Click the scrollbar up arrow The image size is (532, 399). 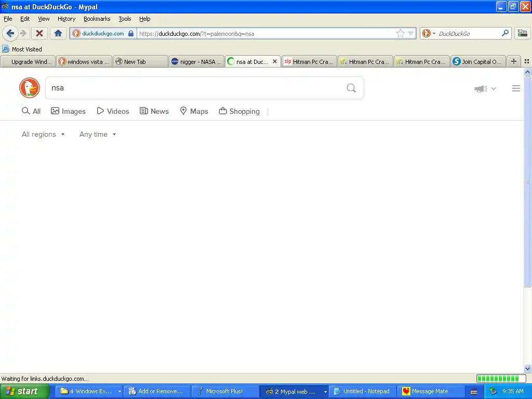coord(528,72)
